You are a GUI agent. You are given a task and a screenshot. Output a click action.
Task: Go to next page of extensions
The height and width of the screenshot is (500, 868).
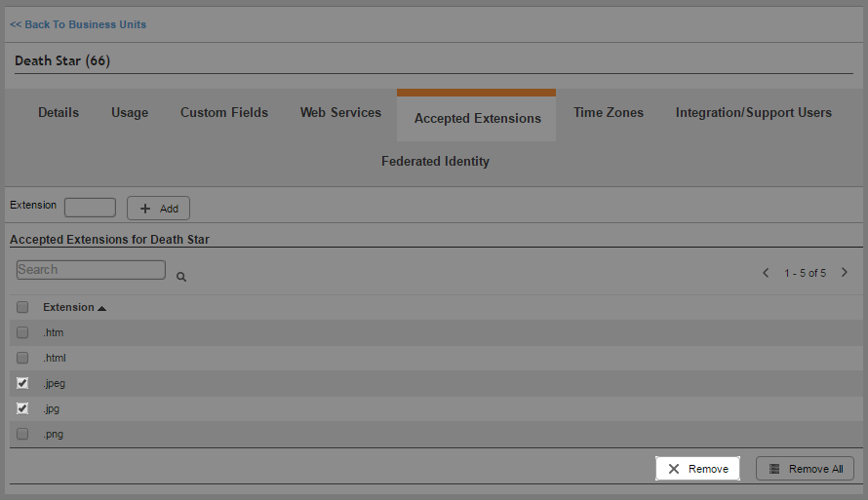(845, 273)
